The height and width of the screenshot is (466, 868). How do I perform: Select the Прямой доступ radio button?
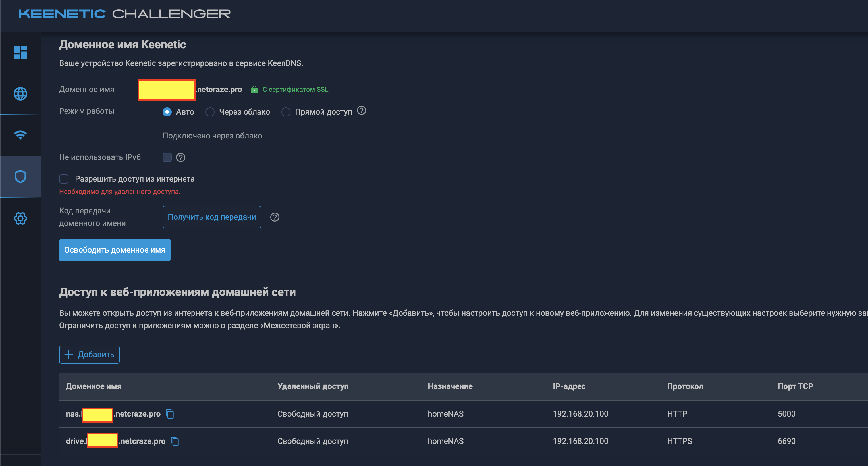pyautogui.click(x=286, y=112)
